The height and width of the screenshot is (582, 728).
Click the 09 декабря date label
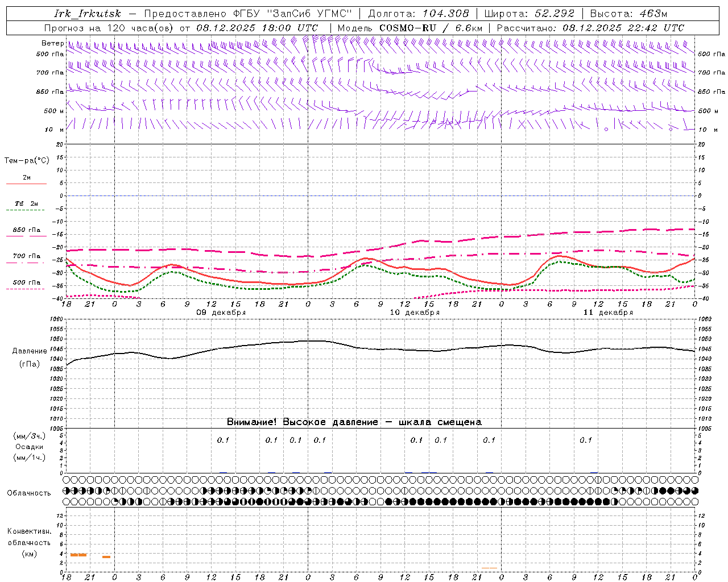coord(221,313)
